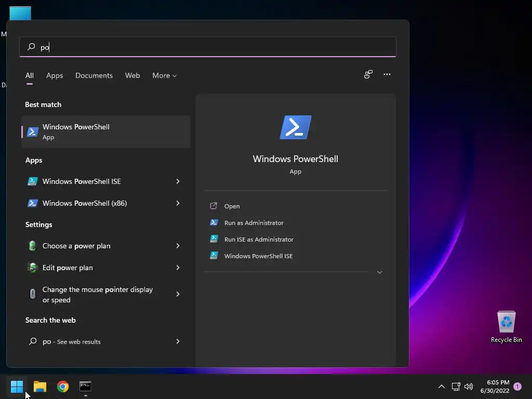The height and width of the screenshot is (399, 532).
Task: Click Open in the preview pane
Action: pos(232,206)
